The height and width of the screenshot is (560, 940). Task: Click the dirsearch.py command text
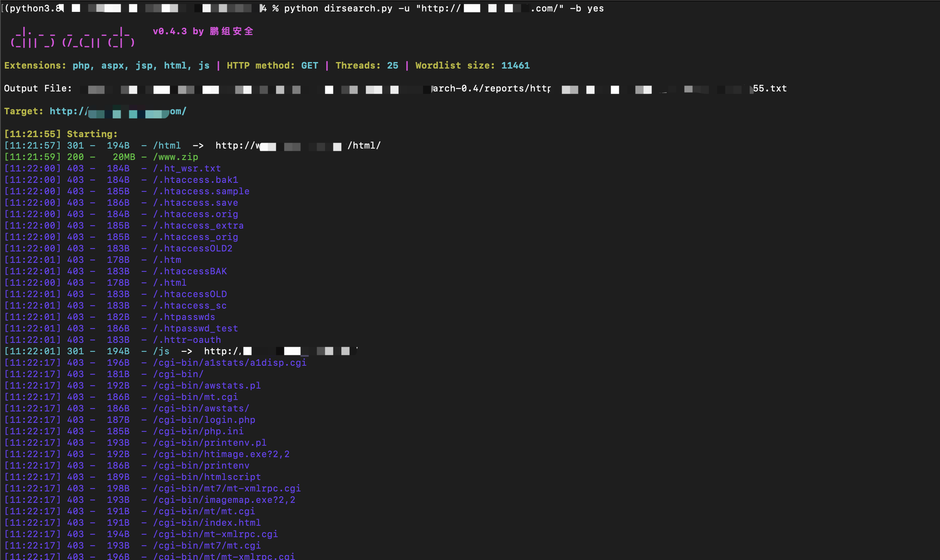[358, 9]
